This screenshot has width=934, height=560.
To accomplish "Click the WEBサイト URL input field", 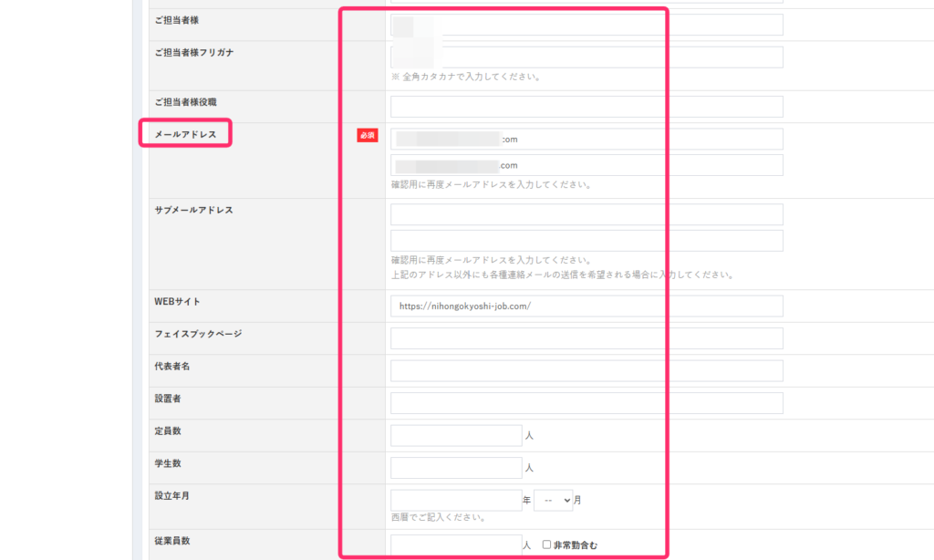I will point(586,306).
